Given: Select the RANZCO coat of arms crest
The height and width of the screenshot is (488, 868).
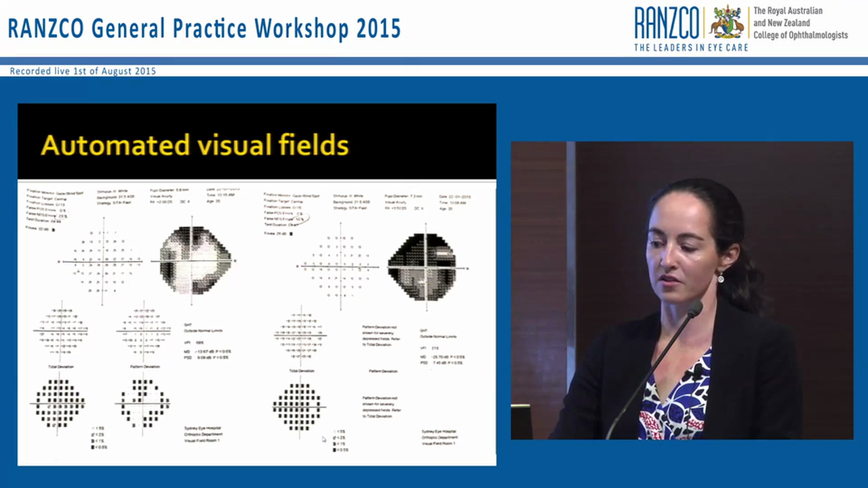Looking at the screenshot, I should tap(727, 22).
